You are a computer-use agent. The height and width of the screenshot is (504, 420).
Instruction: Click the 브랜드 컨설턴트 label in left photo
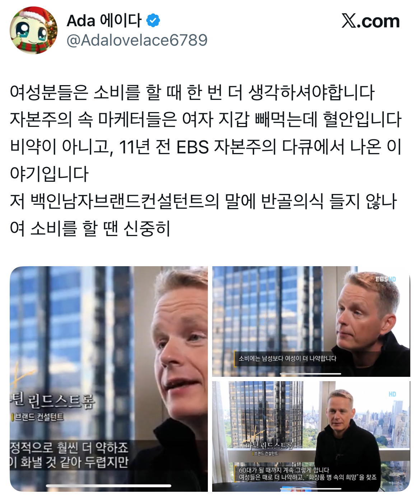pos(38,417)
